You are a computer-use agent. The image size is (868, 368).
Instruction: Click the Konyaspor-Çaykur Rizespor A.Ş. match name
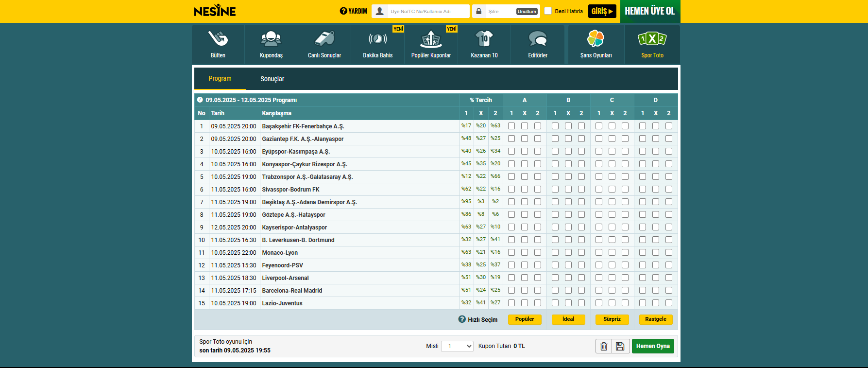(x=305, y=164)
